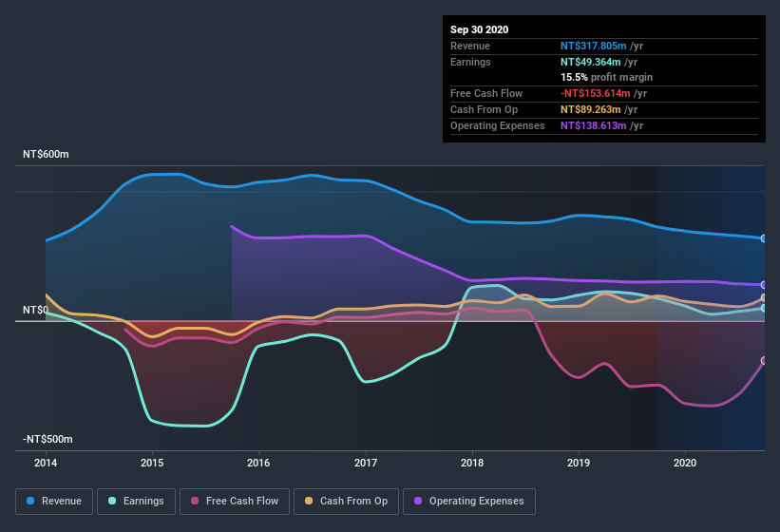Image resolution: width=780 pixels, height=532 pixels.
Task: Toggle the Free Cash Flow legend button
Action: [x=235, y=502]
